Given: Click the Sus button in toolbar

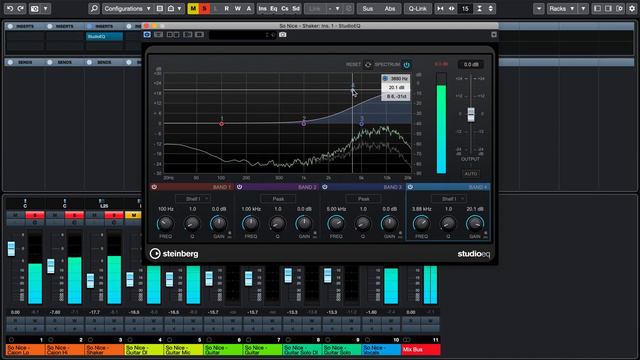Looking at the screenshot, I should tap(368, 8).
